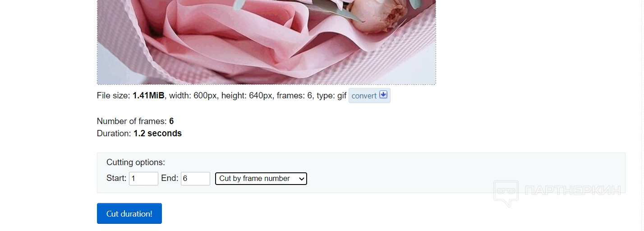This screenshot has height=231, width=644.
Task: Focus the End frame input field
Action: pos(195,179)
